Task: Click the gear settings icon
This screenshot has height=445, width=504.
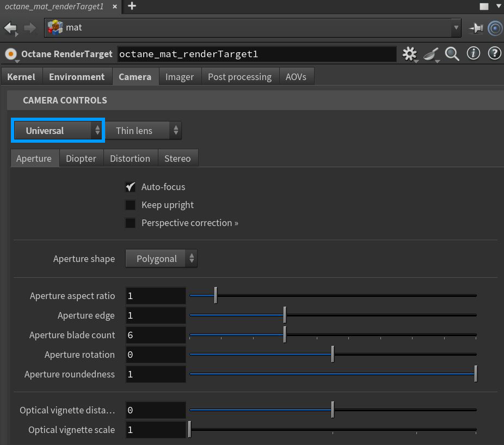Action: 409,53
